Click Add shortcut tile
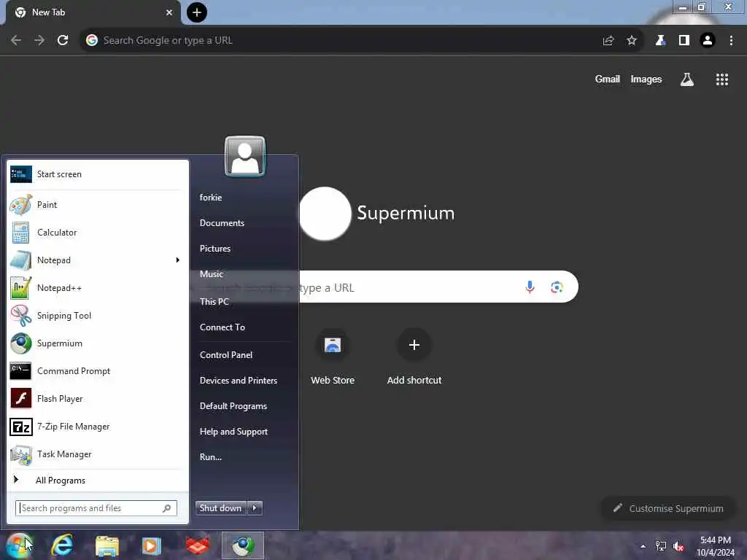This screenshot has width=747, height=560. 414,357
